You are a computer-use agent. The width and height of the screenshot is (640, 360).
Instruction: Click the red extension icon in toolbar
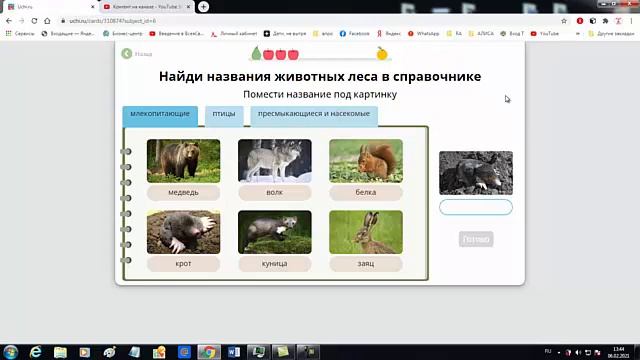point(580,21)
